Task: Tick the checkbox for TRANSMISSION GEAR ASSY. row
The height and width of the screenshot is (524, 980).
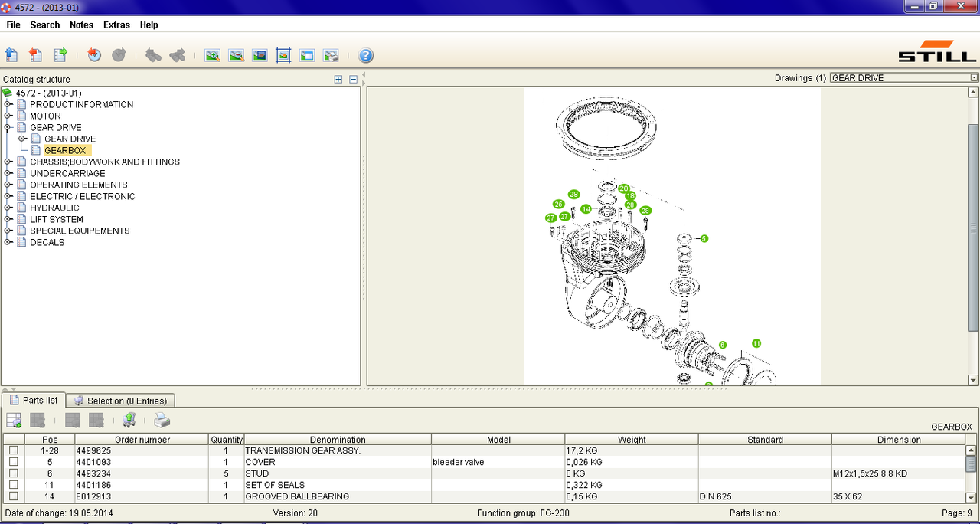Action: [13, 450]
